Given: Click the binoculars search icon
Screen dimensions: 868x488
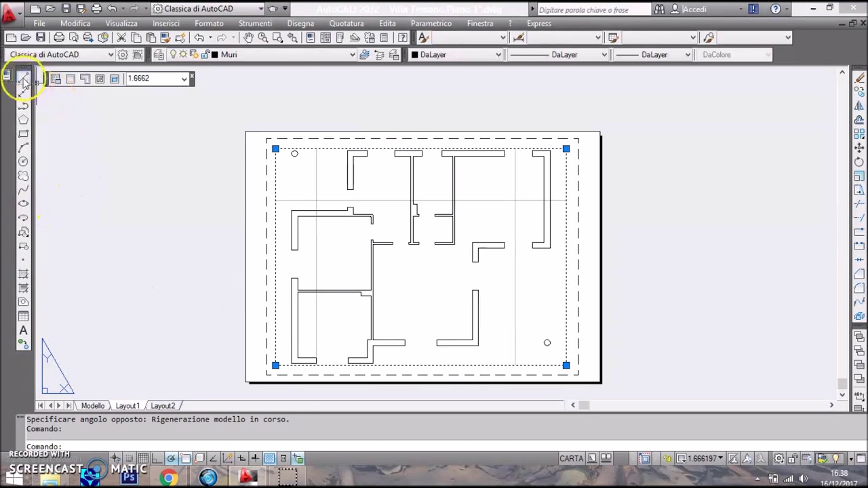Looking at the screenshot, I should [659, 9].
